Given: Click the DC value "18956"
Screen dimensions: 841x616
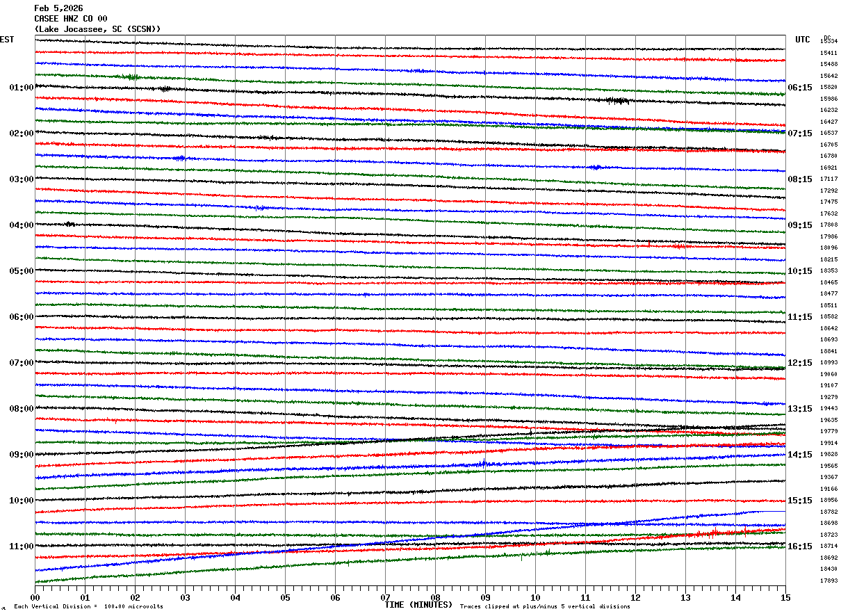Looking at the screenshot, I should [828, 501].
